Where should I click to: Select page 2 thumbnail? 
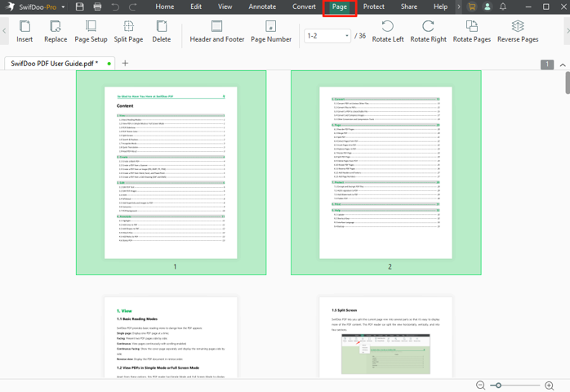pyautogui.click(x=386, y=173)
